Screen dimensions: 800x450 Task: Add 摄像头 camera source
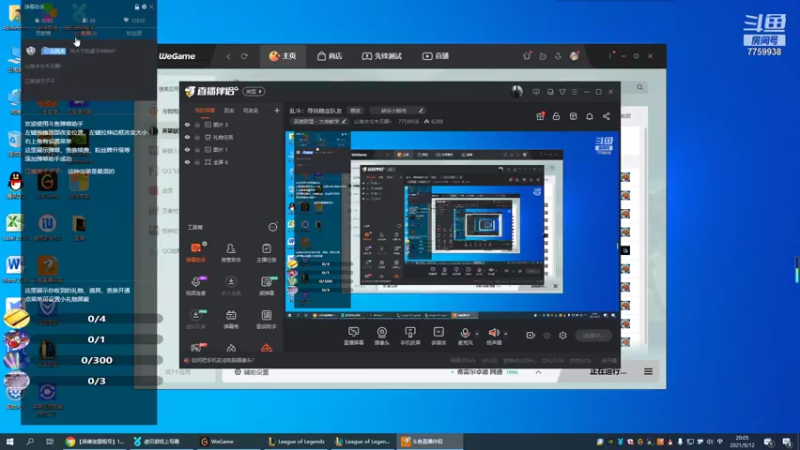point(382,336)
